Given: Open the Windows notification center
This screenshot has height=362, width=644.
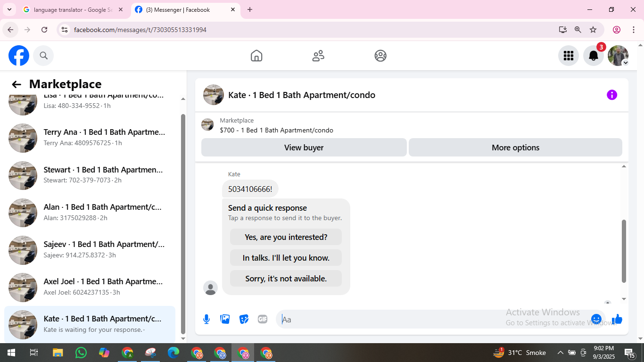Looking at the screenshot, I should 630,353.
